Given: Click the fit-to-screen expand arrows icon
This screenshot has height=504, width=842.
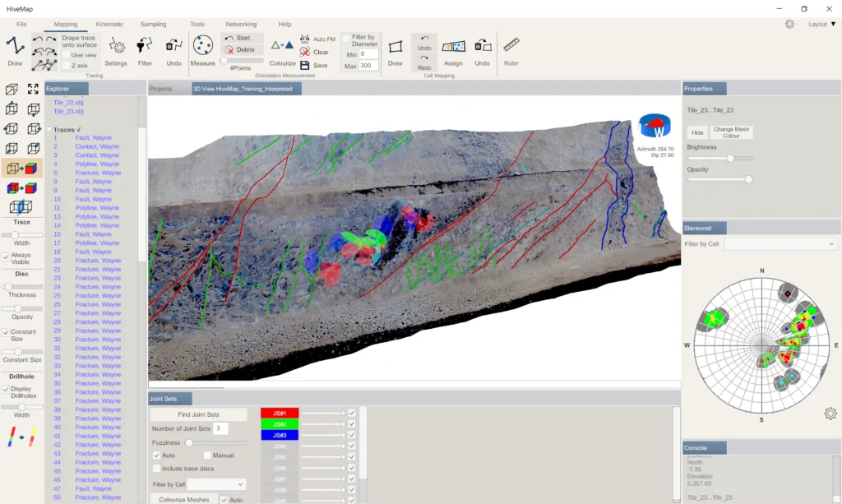Looking at the screenshot, I should tap(33, 89).
